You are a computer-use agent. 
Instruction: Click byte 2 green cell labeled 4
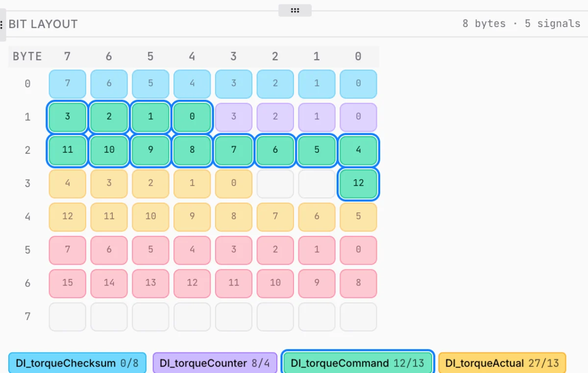click(358, 150)
